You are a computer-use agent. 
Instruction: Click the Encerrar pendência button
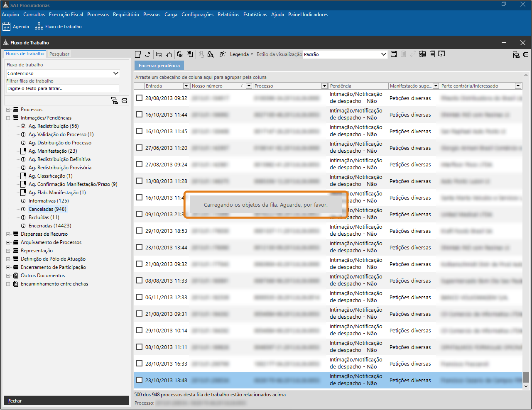159,66
